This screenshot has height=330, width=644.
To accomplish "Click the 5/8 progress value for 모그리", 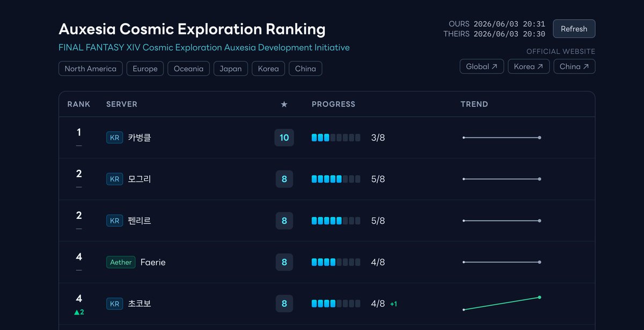I will coord(378,179).
